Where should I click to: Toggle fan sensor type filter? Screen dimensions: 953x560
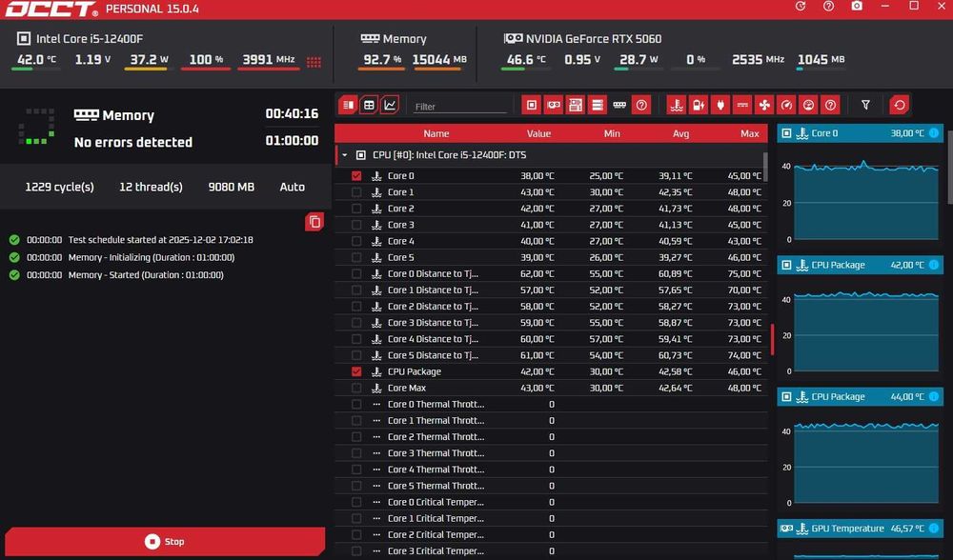764,105
